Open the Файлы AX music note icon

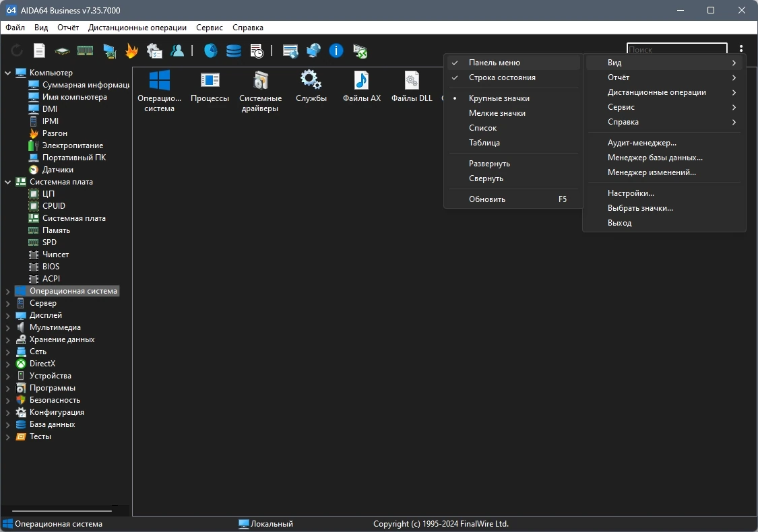(x=362, y=87)
